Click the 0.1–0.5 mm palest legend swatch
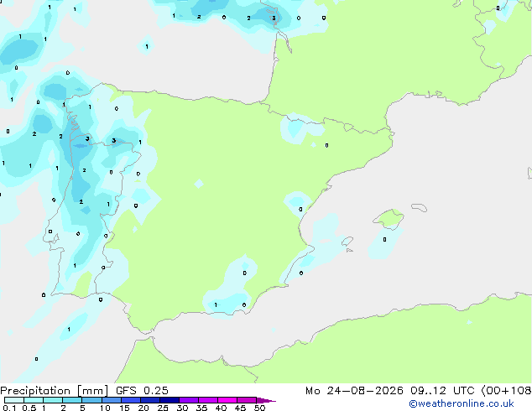The width and height of the screenshot is (532, 411). (x=14, y=400)
